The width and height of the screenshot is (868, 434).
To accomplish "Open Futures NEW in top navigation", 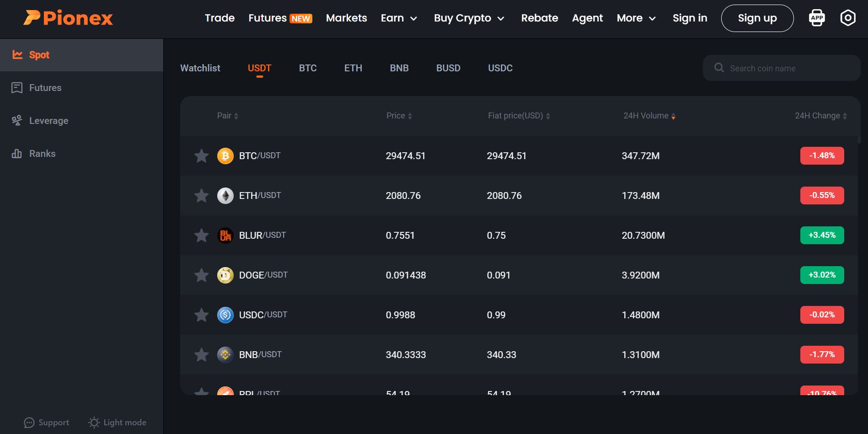I will (x=280, y=18).
